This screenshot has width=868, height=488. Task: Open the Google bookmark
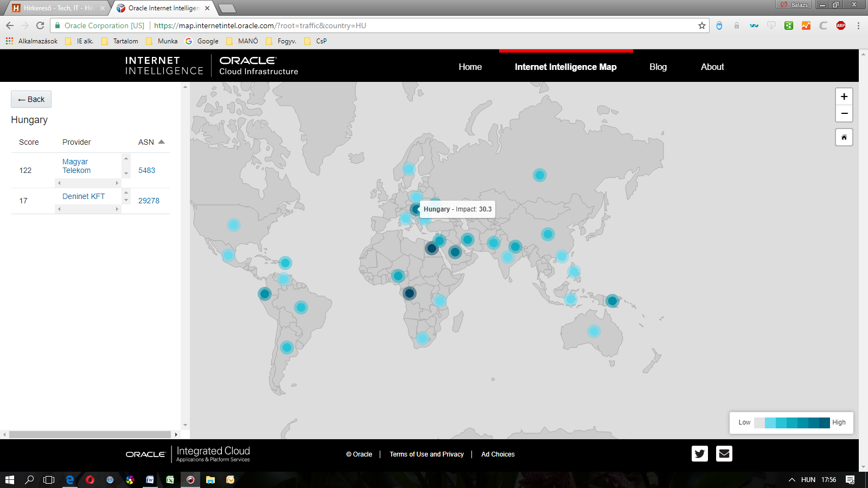click(202, 41)
